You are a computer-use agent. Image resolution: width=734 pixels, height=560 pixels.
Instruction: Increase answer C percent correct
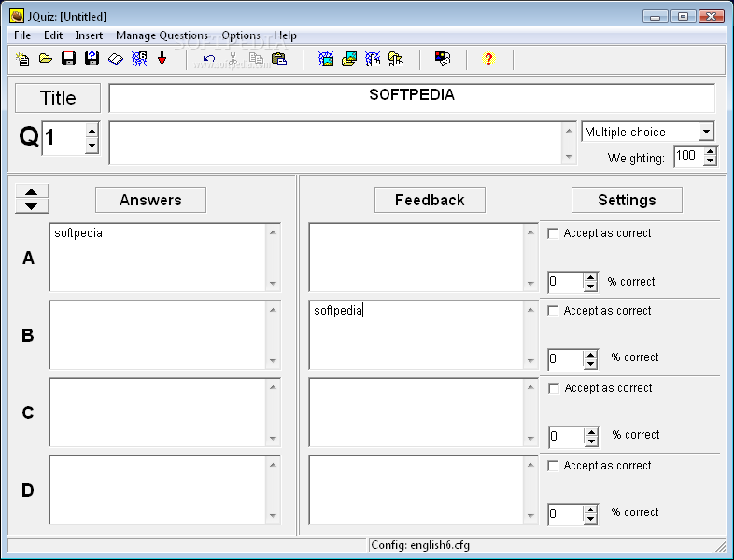tap(592, 432)
